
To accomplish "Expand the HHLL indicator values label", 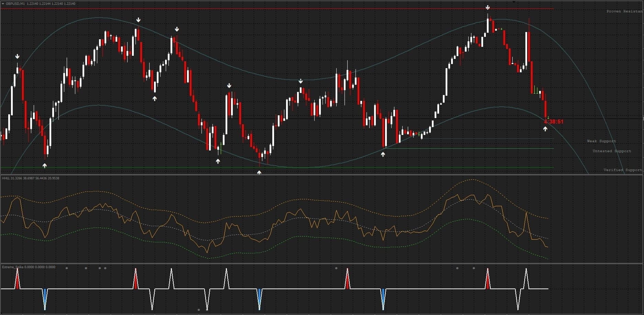I will click(30, 178).
